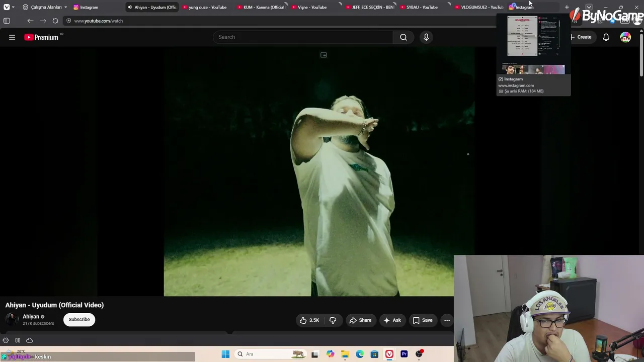The image size is (644, 362).
Task: Open the gear settings icon in status bar
Action: [x=6, y=340]
